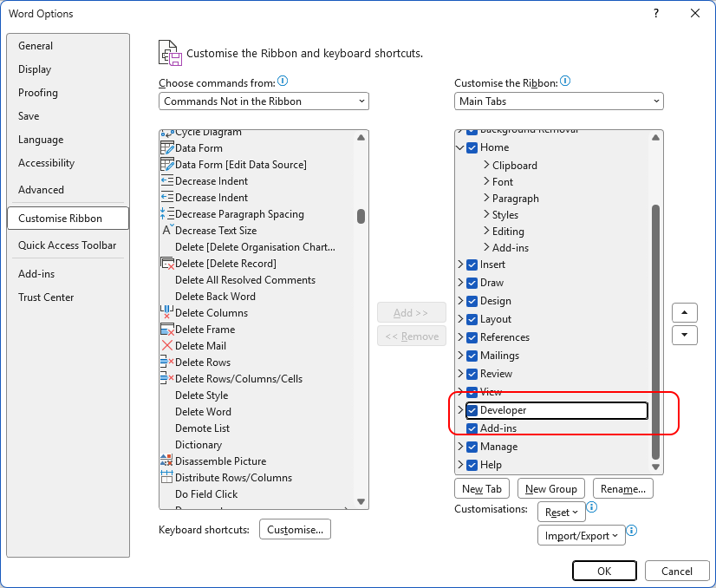Click the Delete Mail red X icon
Image resolution: width=716 pixels, height=588 pixels.
(x=167, y=346)
